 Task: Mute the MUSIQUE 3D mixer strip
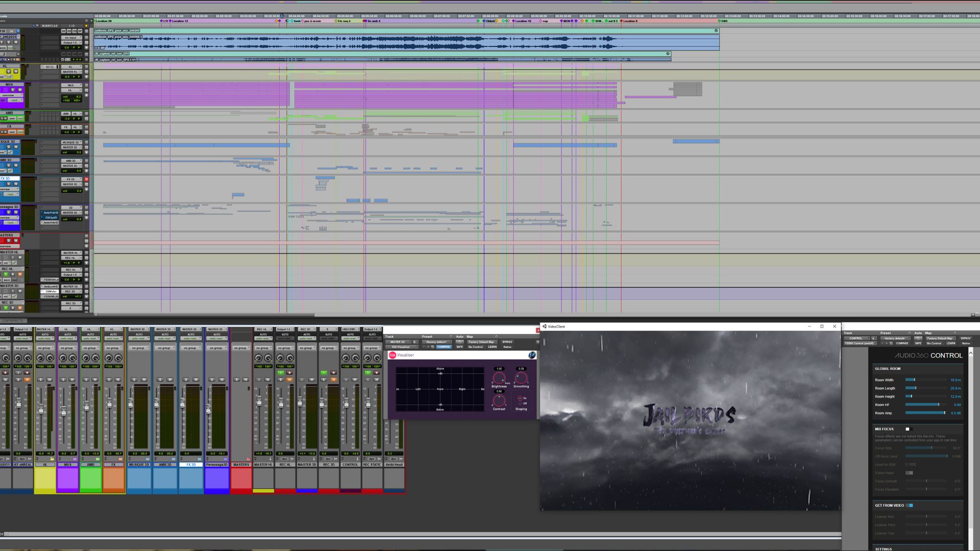coord(144,379)
